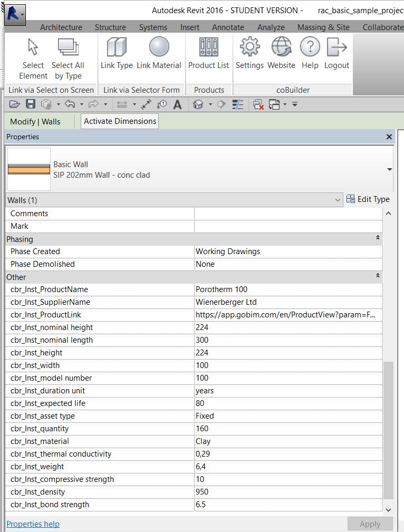The image size is (404, 532).
Task: Click the Thin Lines icon
Action: point(238,104)
